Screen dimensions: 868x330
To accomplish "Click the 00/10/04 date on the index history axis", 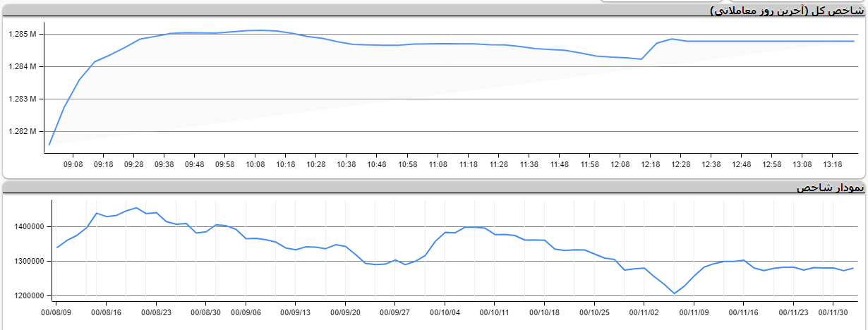I will (445, 312).
